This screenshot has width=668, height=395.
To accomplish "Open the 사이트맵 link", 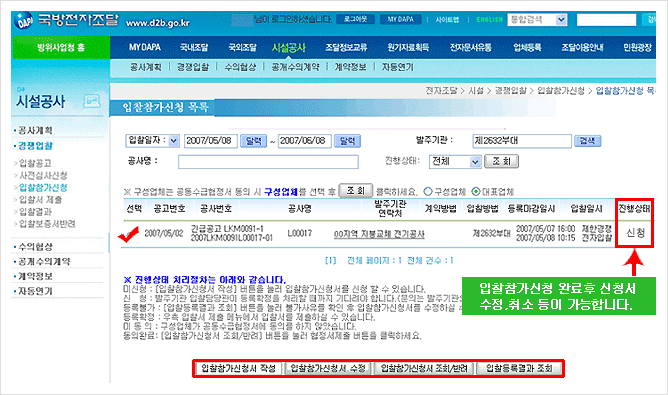I will tap(447, 20).
